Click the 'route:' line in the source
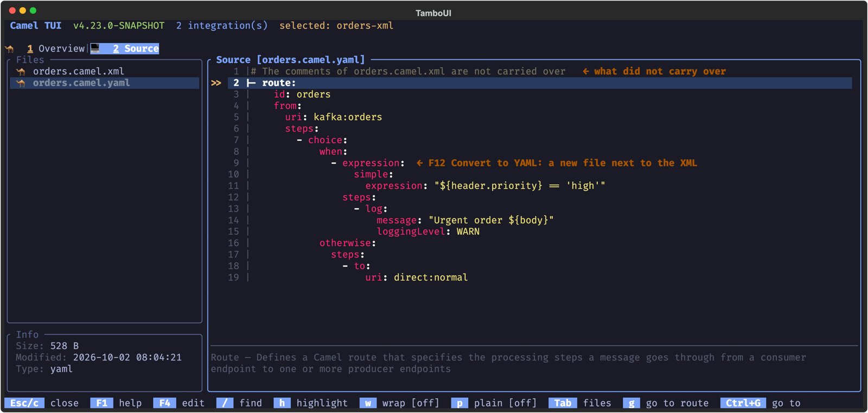Image resolution: width=868 pixels, height=413 pixels. click(540, 82)
